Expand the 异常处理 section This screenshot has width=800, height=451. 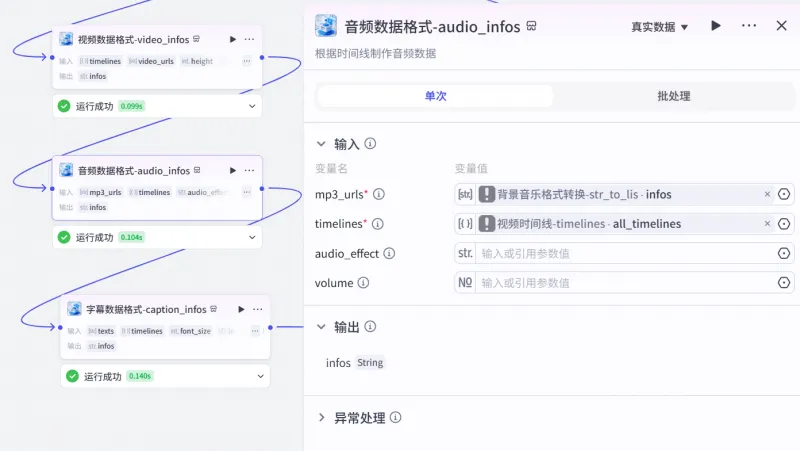point(321,417)
